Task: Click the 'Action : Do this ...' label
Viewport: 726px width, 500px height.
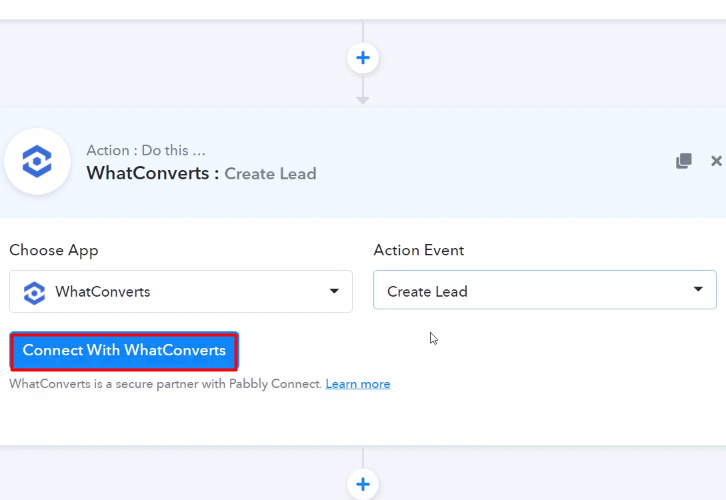Action: (x=146, y=150)
